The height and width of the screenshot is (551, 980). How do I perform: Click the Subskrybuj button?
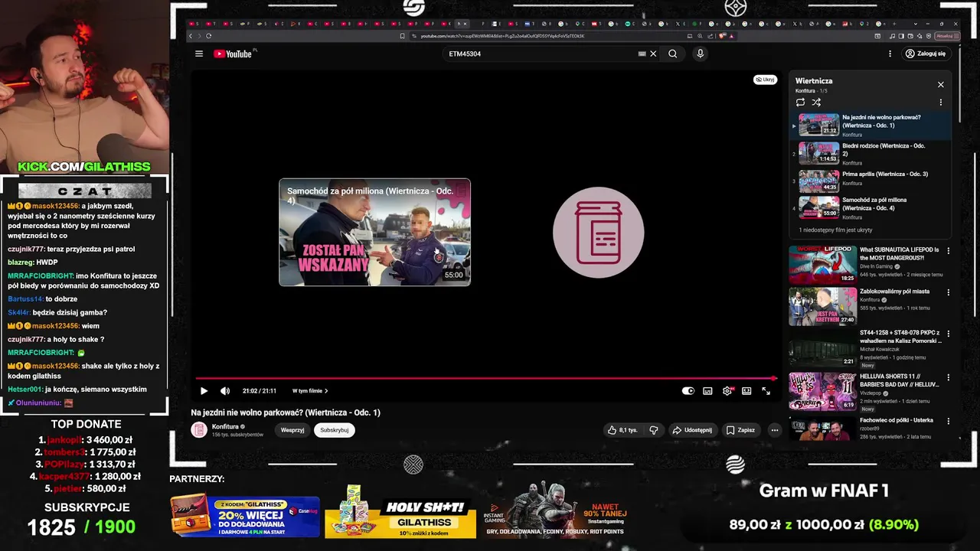335,430
